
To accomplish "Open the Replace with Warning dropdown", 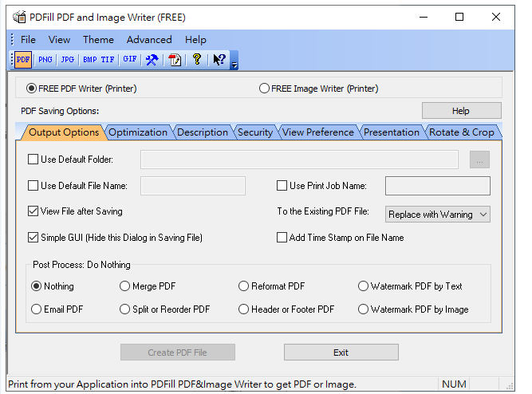I will point(438,214).
